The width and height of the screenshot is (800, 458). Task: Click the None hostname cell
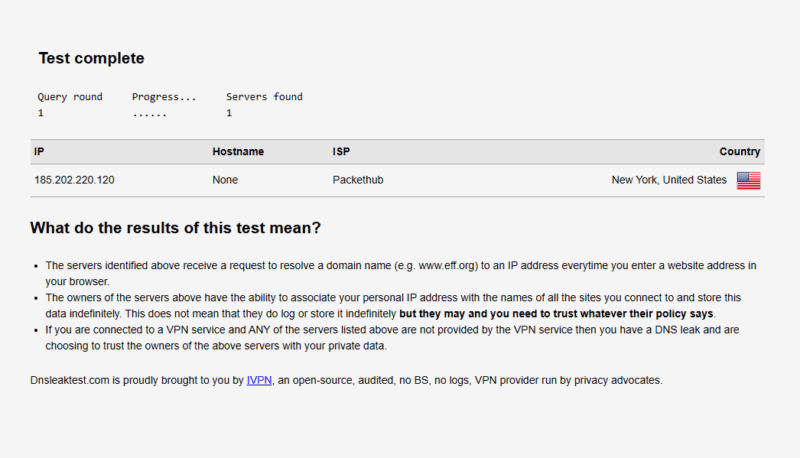click(x=225, y=180)
